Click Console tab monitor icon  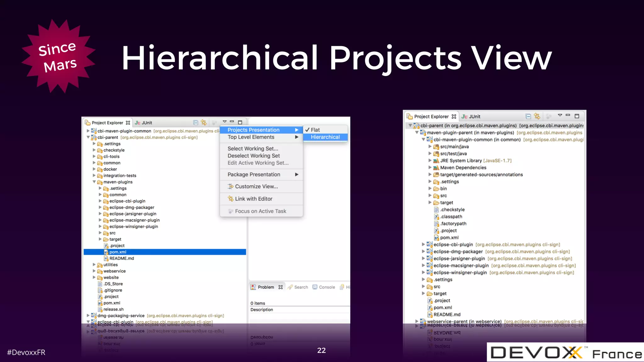click(x=315, y=287)
